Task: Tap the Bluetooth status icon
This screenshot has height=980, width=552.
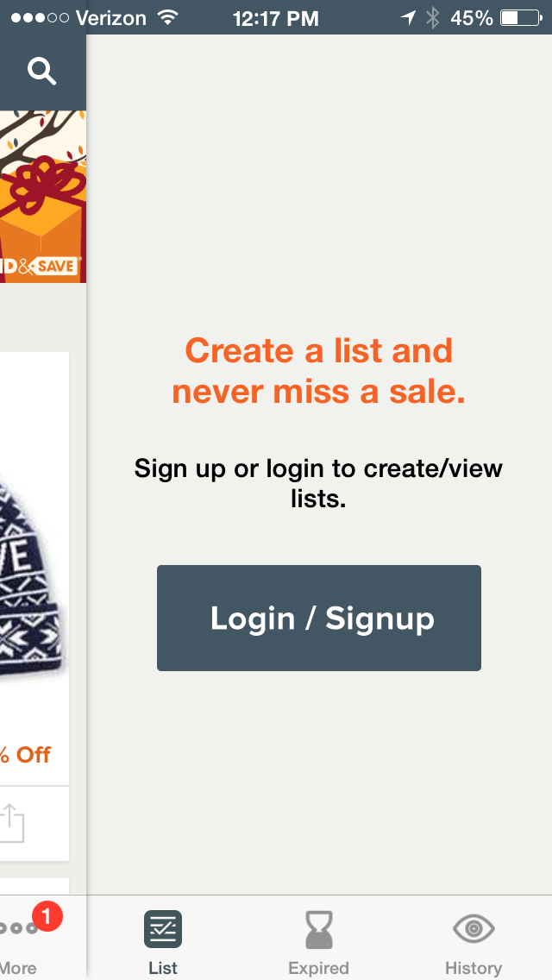Action: [433, 17]
